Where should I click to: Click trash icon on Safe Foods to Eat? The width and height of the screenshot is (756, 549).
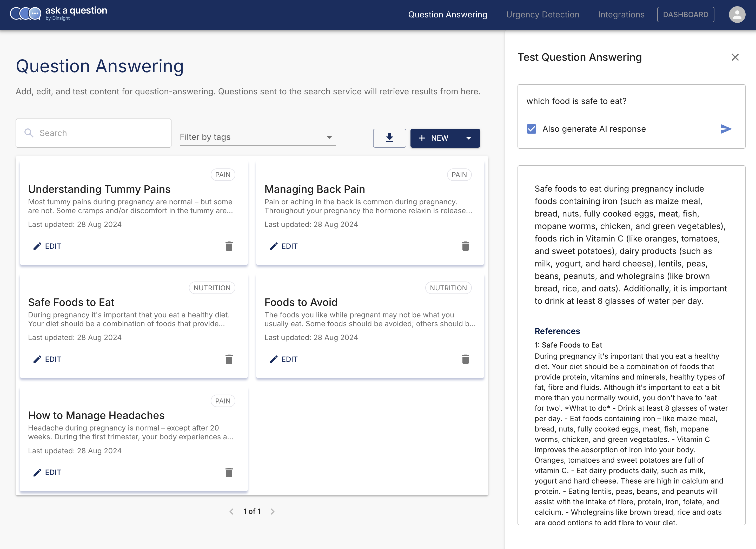229,359
